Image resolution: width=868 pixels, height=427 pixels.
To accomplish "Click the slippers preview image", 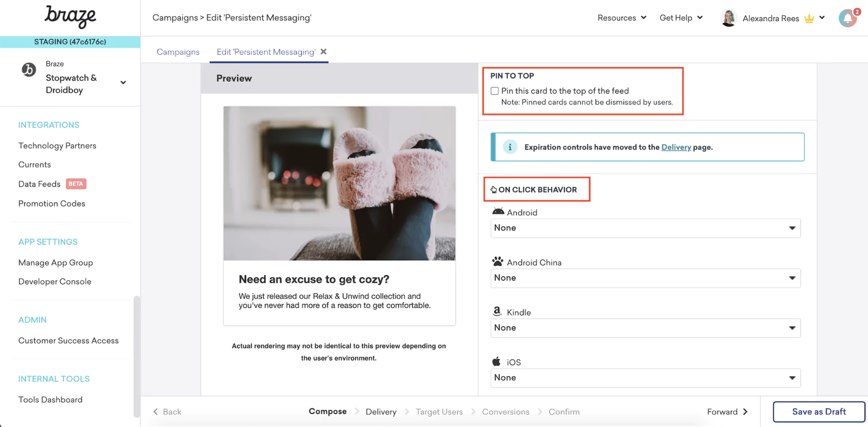I will tap(340, 183).
